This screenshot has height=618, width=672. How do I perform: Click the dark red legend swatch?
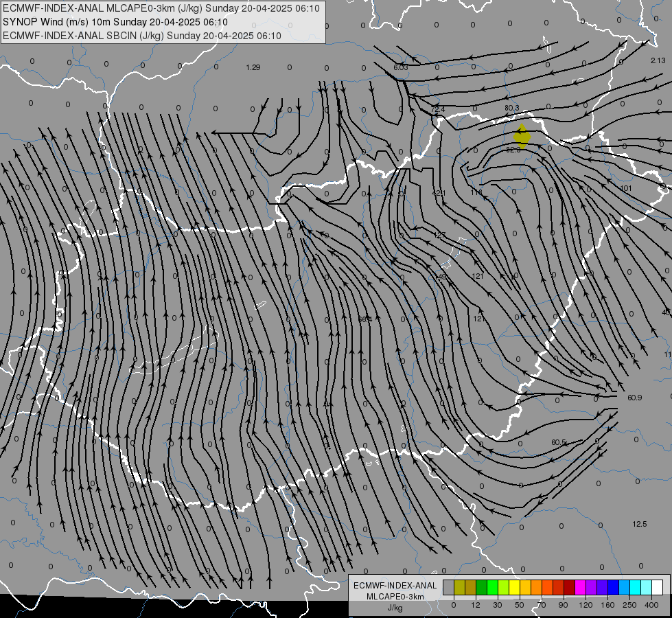(569, 587)
